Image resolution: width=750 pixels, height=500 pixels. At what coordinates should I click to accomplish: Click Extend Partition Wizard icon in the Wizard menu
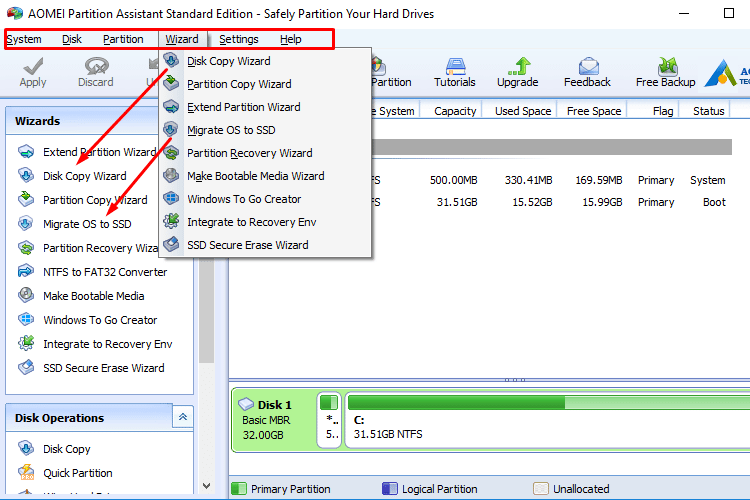pos(171,107)
